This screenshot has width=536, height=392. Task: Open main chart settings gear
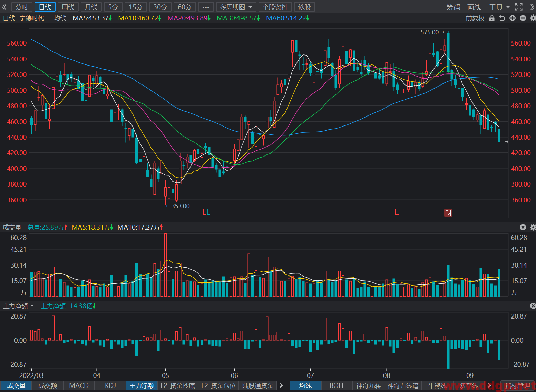coord(533,18)
